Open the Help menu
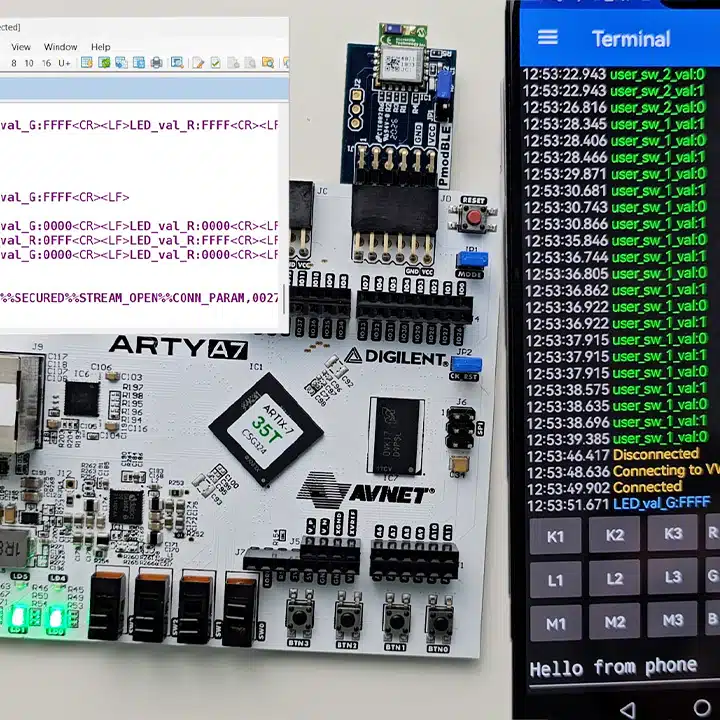Image resolution: width=720 pixels, height=720 pixels. 101,47
